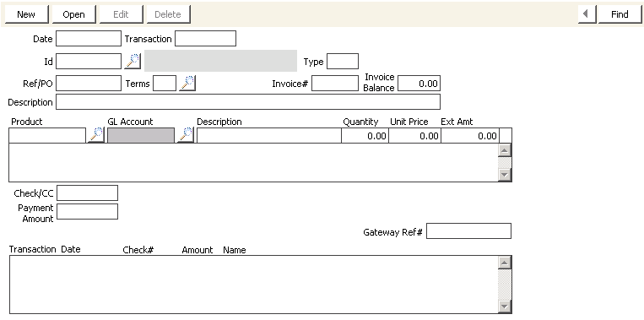Focus the Date field
Image resolution: width=644 pixels, height=320 pixels.
pos(89,39)
